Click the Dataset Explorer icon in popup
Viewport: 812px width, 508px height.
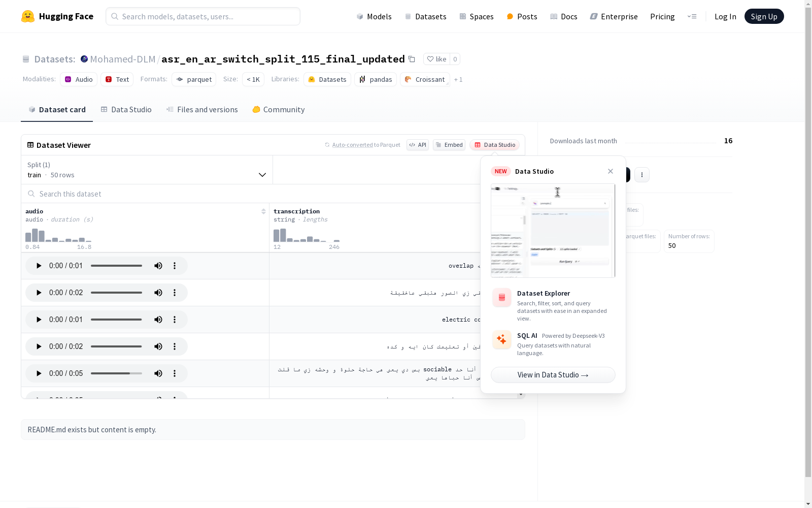[502, 298]
